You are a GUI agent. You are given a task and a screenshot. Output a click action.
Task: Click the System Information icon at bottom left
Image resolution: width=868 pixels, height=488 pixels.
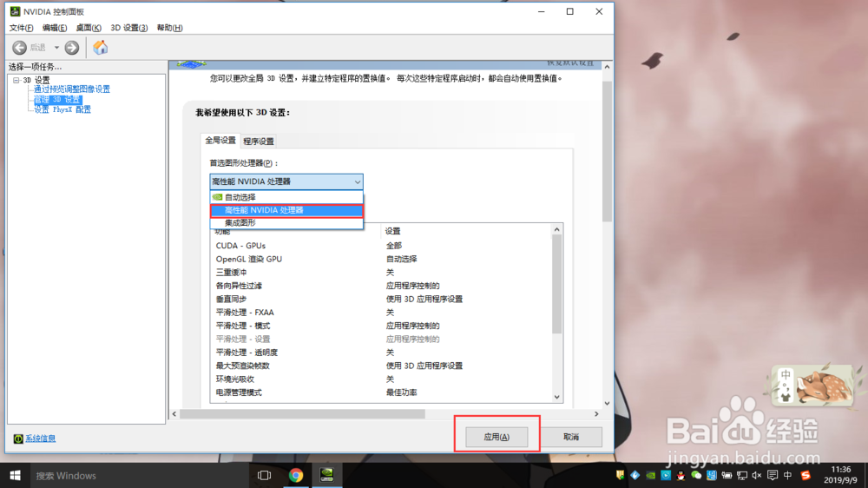point(18,439)
